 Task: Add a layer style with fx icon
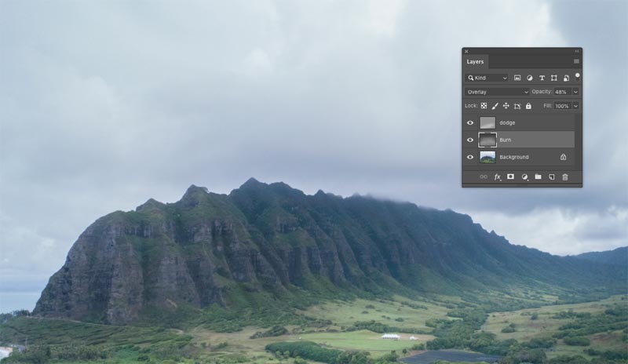coord(498,177)
